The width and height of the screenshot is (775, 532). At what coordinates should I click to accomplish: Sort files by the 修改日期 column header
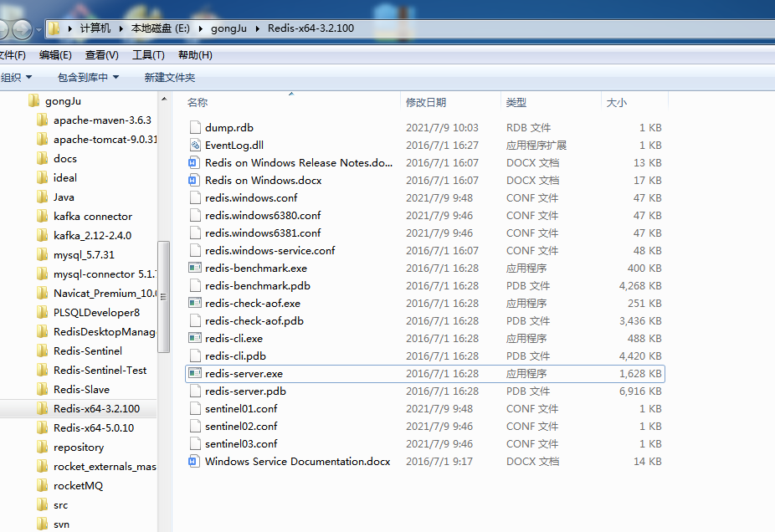[451, 102]
